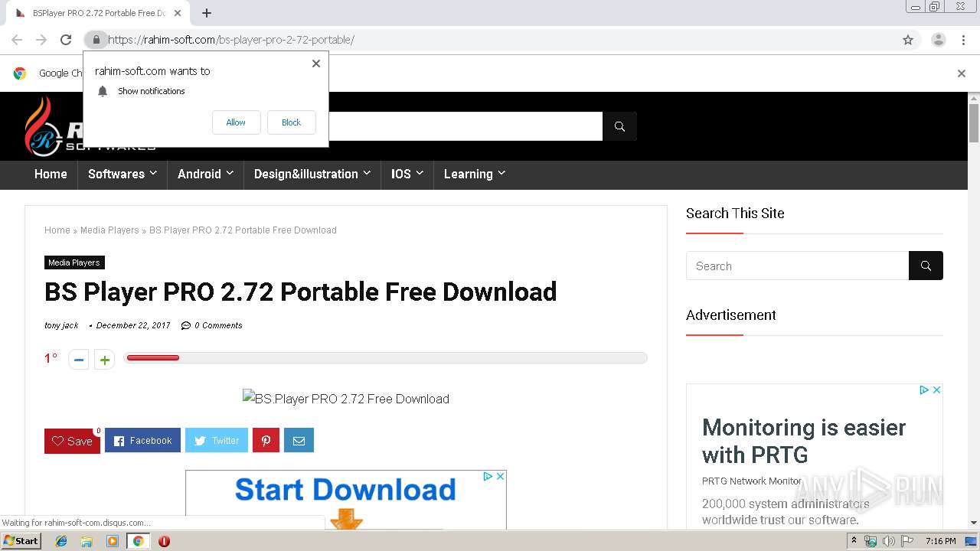
Task: Go to the Home menu item
Action: pyautogui.click(x=51, y=174)
